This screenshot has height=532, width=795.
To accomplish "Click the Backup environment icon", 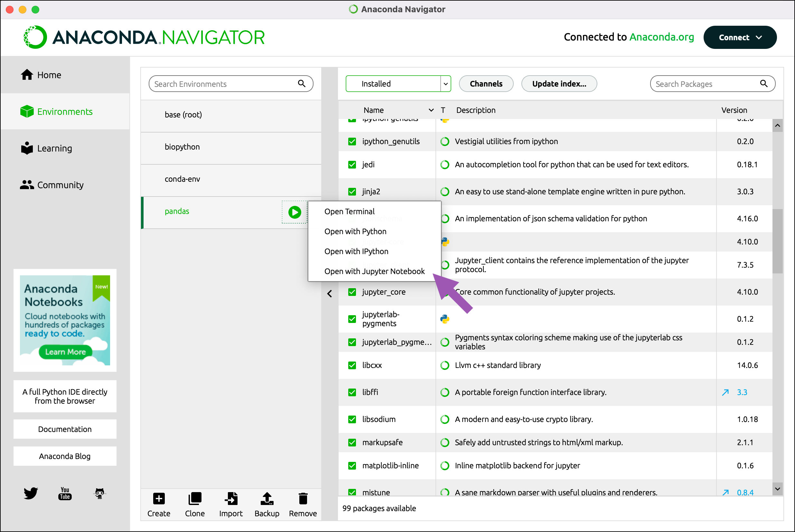I will (x=267, y=499).
